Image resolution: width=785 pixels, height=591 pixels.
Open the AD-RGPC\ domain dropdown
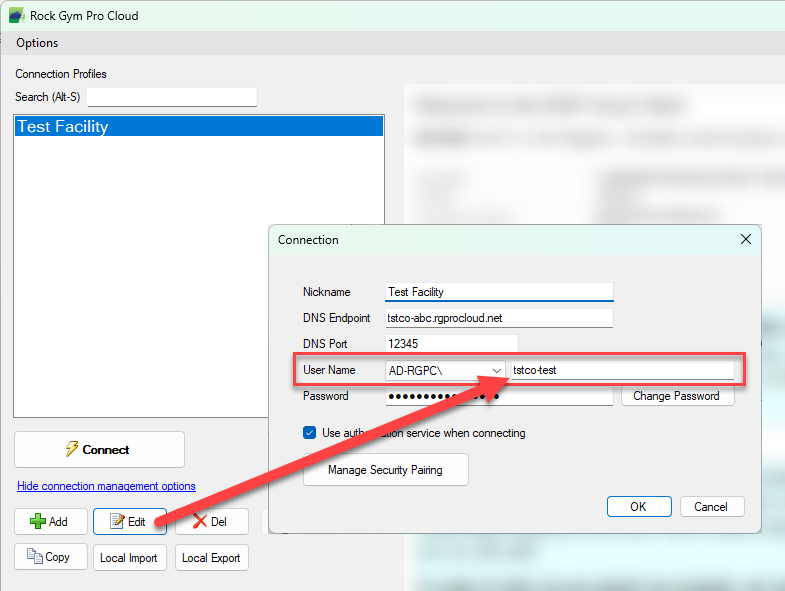click(445, 371)
